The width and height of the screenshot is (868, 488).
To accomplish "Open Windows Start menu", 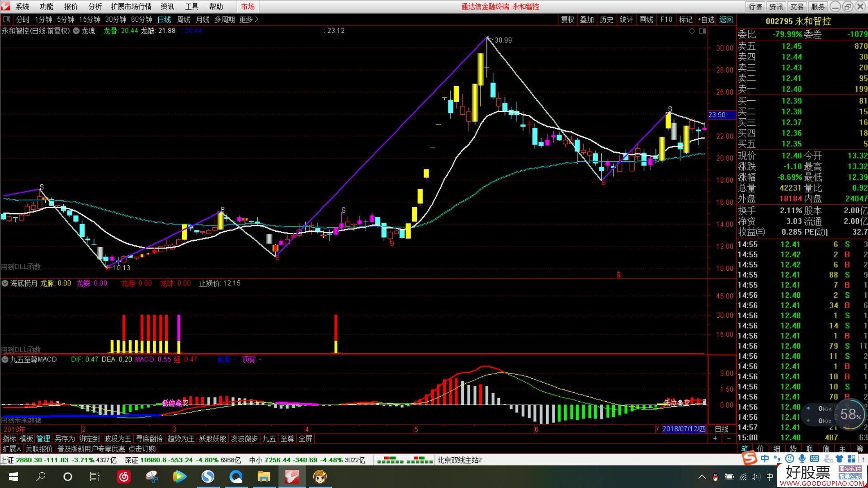I will 13,477.
